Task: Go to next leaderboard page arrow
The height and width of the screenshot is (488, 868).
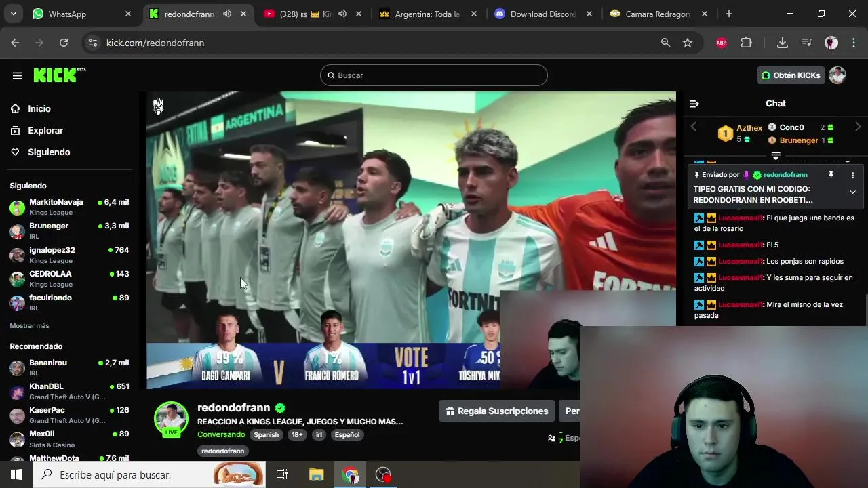Action: click(858, 127)
